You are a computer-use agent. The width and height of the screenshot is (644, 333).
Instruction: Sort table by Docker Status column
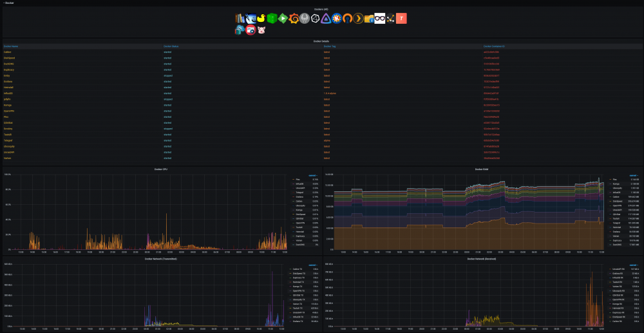click(x=171, y=46)
